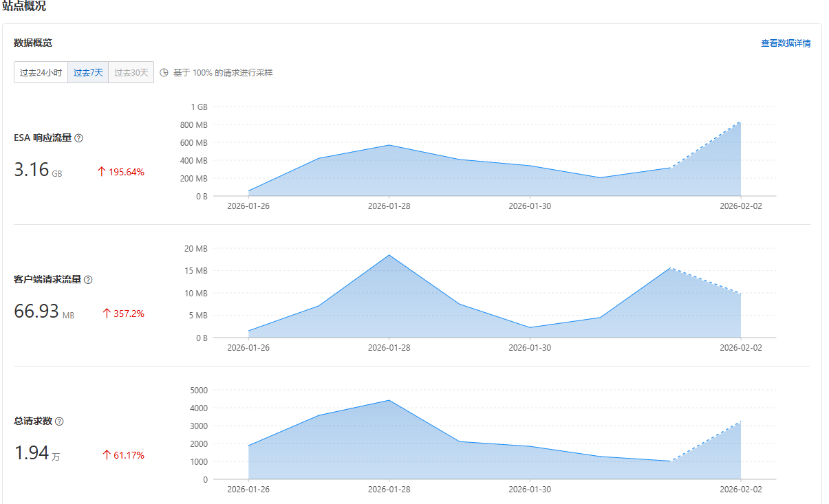Click 2026-01-30 axis label under 总请求数 chart
This screenshot has width=829, height=504.
click(530, 489)
